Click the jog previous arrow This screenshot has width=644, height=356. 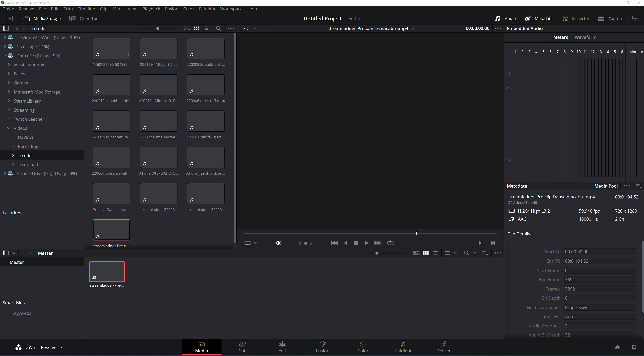[300, 243]
